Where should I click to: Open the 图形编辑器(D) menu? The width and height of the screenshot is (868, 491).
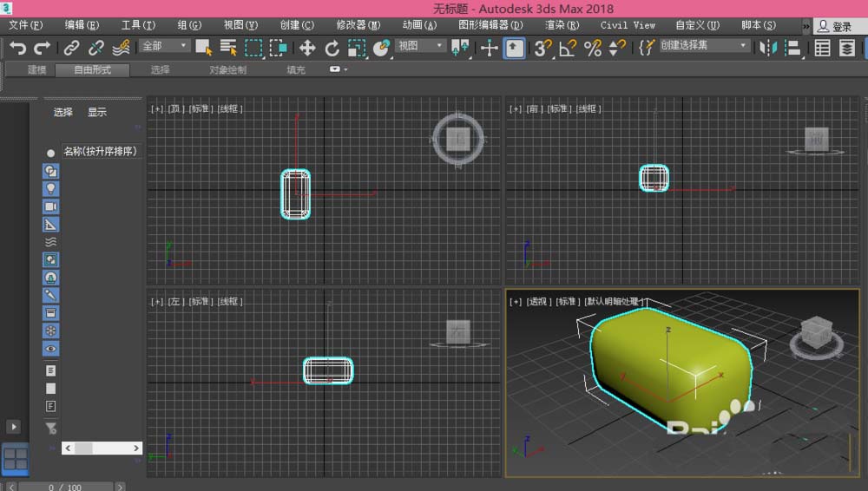(x=490, y=25)
